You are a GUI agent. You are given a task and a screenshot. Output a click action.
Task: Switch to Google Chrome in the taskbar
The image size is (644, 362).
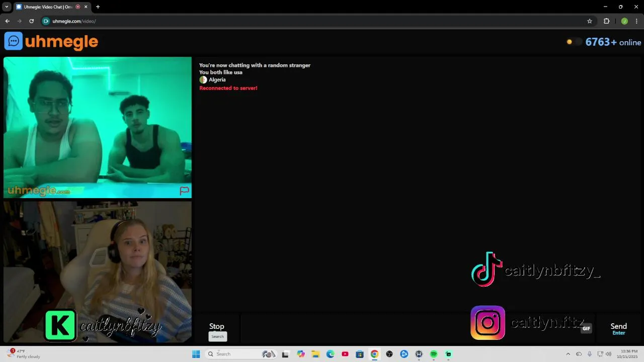coord(374,354)
